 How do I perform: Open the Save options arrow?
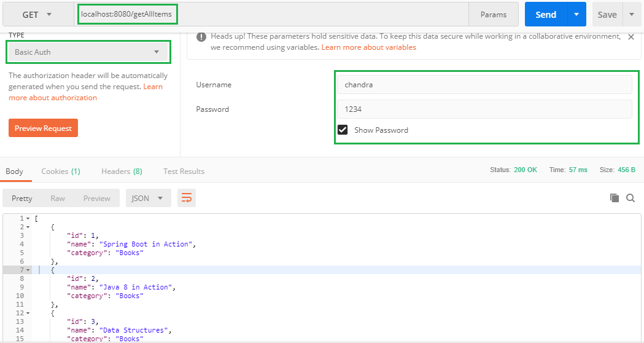(632, 14)
